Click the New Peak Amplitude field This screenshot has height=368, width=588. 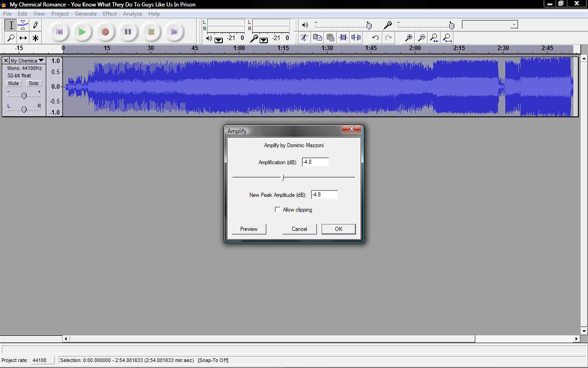[x=324, y=195]
